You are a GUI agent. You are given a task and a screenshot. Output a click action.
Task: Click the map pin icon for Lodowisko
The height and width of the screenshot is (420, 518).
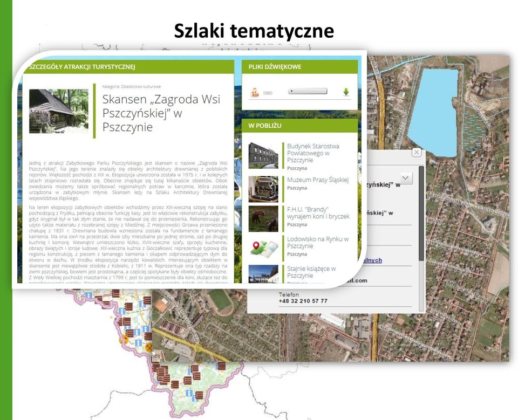tap(263, 249)
